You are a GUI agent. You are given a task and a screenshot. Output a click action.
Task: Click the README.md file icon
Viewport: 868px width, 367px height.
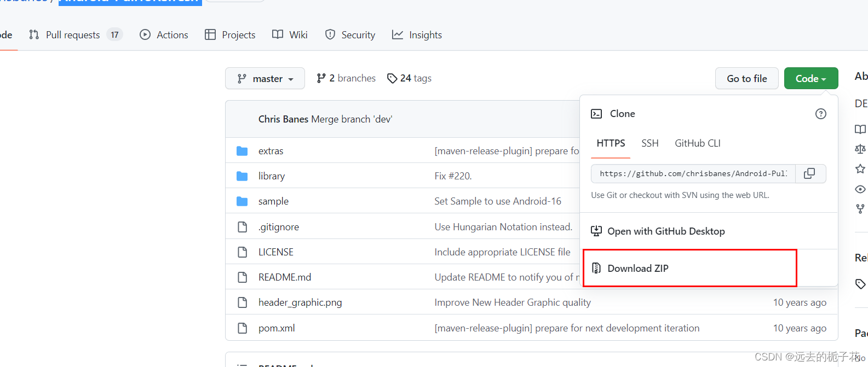click(x=242, y=277)
